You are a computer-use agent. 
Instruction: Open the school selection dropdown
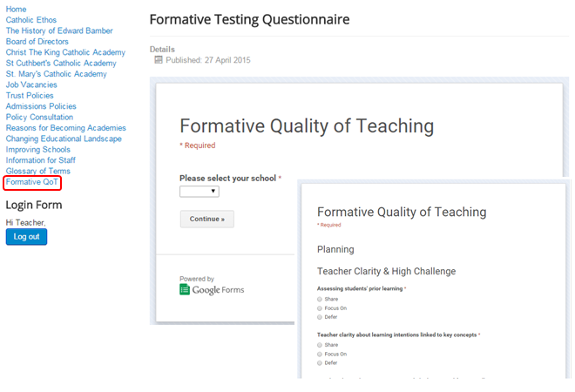coord(200,192)
